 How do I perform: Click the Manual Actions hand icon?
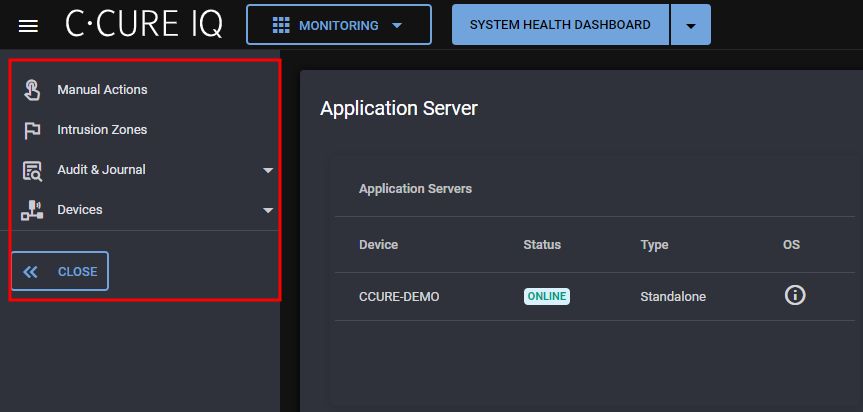32,90
